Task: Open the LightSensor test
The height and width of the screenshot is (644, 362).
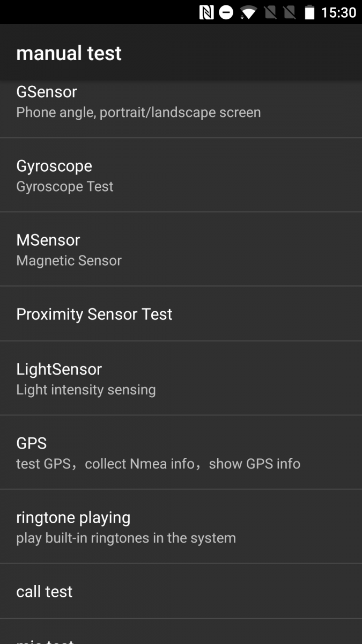Action: click(181, 378)
